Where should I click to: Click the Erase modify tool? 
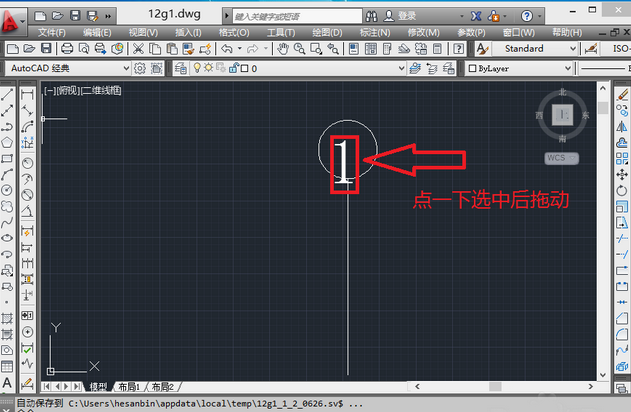click(622, 95)
